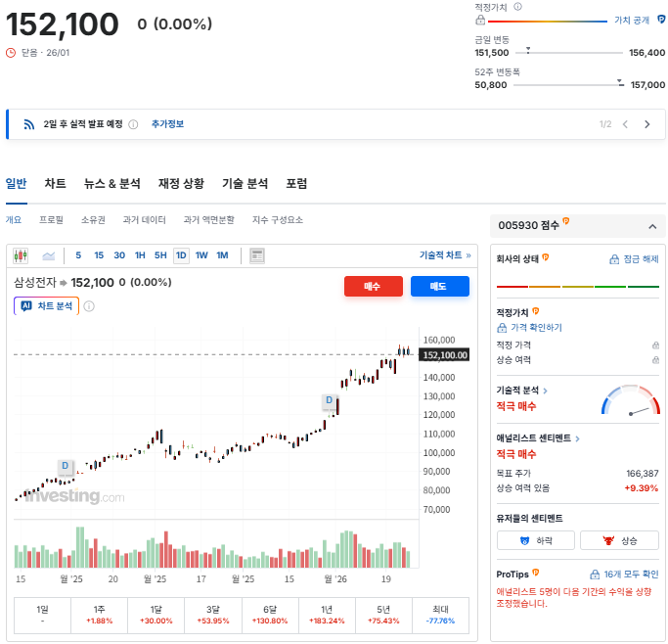668x644 pixels.
Task: Go to next banner notification arrow
Action: [x=647, y=124]
